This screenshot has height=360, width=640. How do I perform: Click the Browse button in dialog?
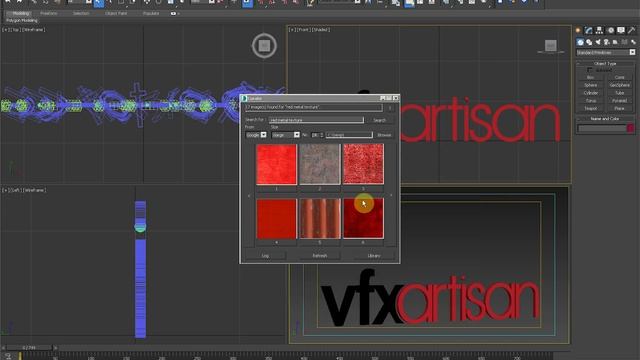pos(384,135)
